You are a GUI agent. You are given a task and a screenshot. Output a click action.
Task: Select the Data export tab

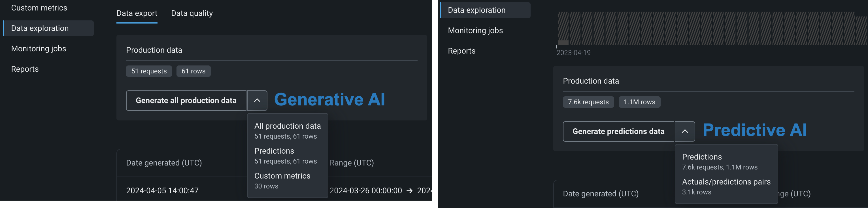137,14
